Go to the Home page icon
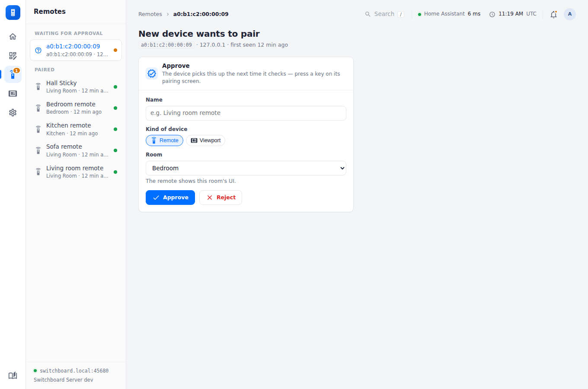Viewport: 588px width, 389px height. click(13, 36)
